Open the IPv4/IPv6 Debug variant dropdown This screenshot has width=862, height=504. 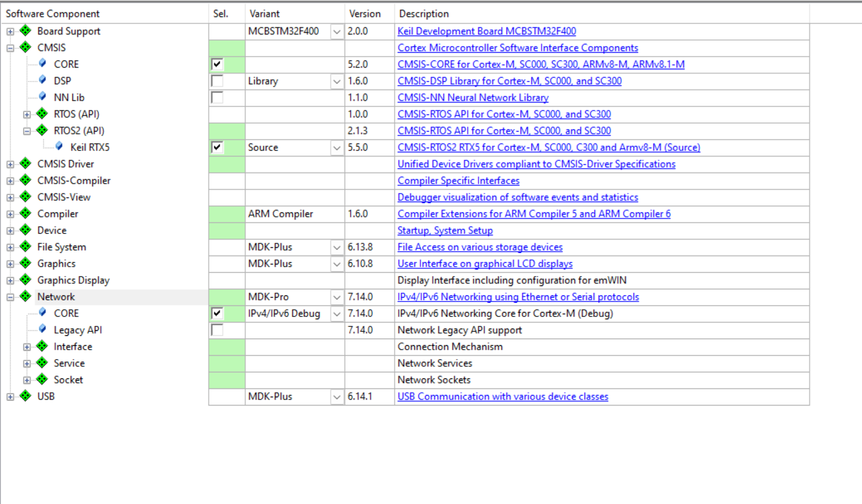click(x=336, y=314)
